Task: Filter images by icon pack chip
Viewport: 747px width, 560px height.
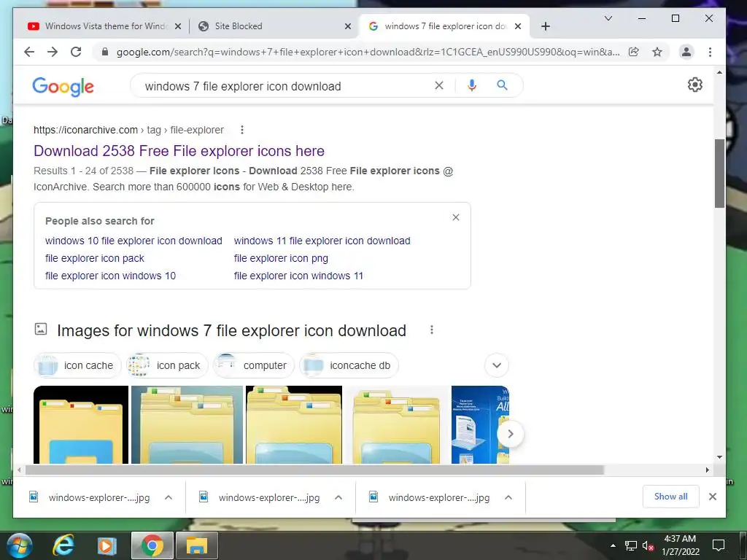Action: (x=167, y=365)
